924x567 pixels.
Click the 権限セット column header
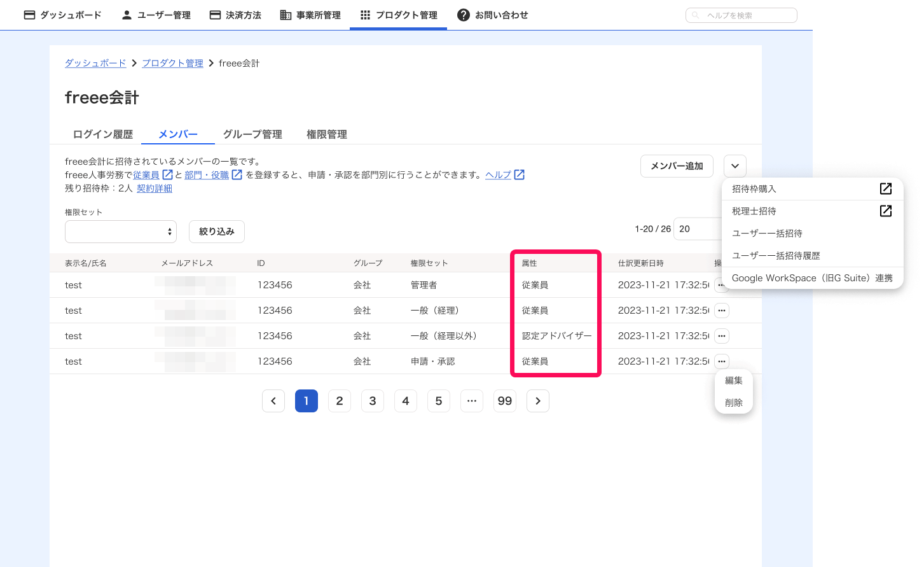click(429, 263)
